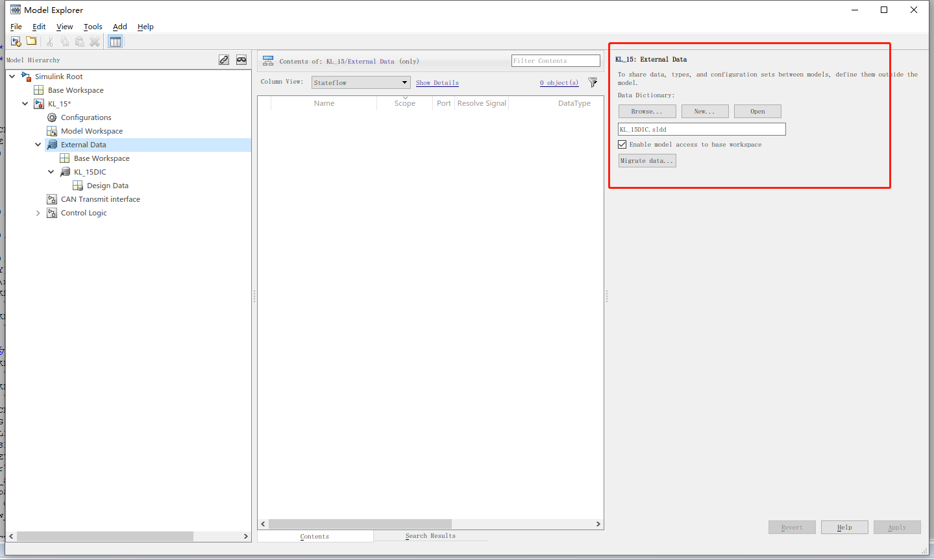Viewport: 934px width, 560px height.
Task: Click the paste toolbar icon
Action: (x=80, y=42)
